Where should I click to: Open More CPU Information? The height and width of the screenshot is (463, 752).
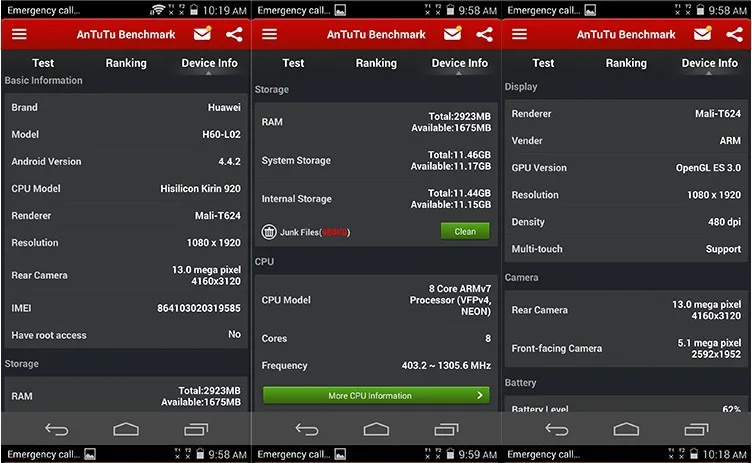tap(376, 396)
